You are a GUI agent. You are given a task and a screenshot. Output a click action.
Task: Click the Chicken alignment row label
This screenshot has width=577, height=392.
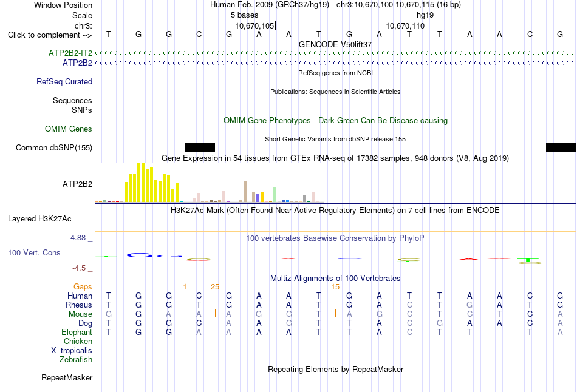click(x=78, y=341)
